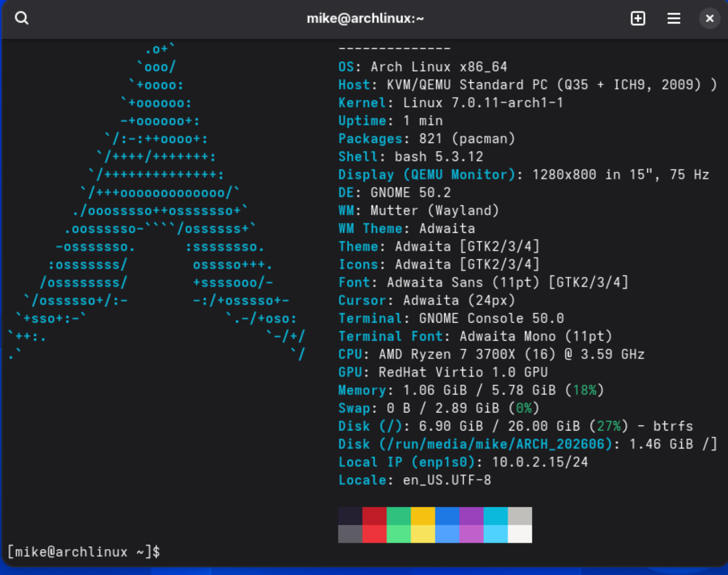Click the IP address "10.0.2.15/24"
The height and width of the screenshot is (575, 728).
click(x=540, y=462)
